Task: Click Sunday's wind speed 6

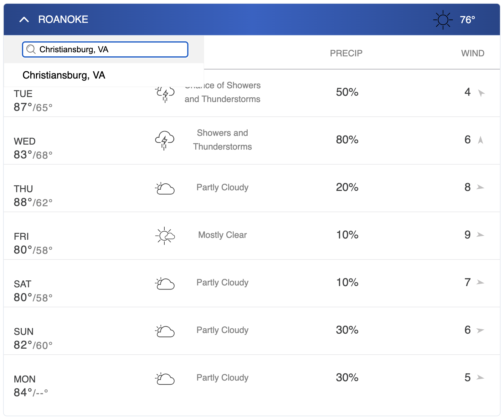Action: tap(467, 330)
